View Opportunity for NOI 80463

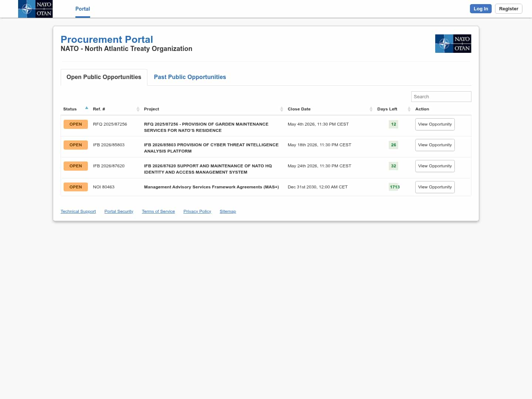(x=435, y=187)
